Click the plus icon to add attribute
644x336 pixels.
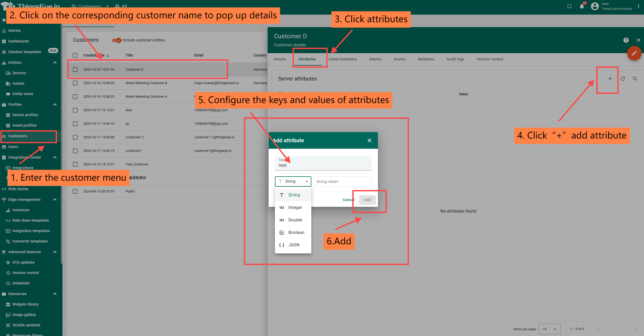point(610,79)
